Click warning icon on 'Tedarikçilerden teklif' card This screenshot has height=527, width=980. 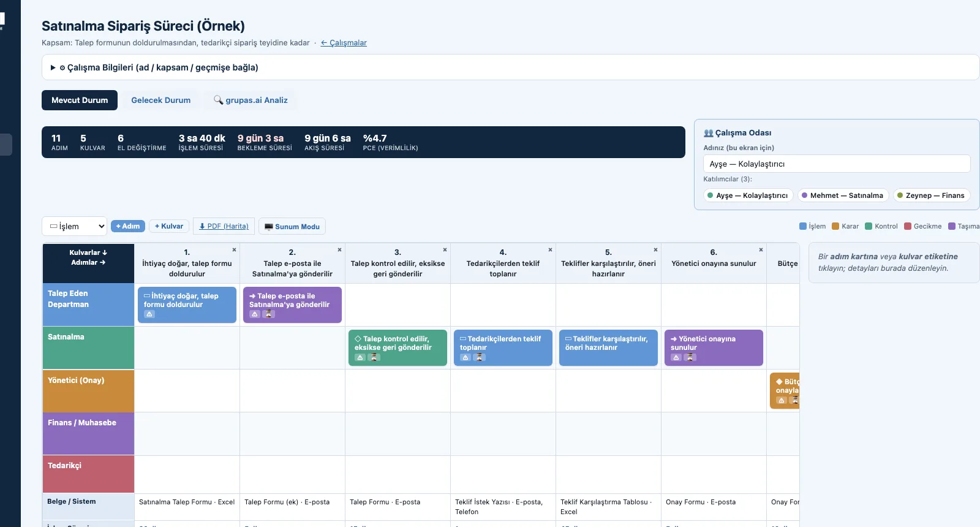466,357
